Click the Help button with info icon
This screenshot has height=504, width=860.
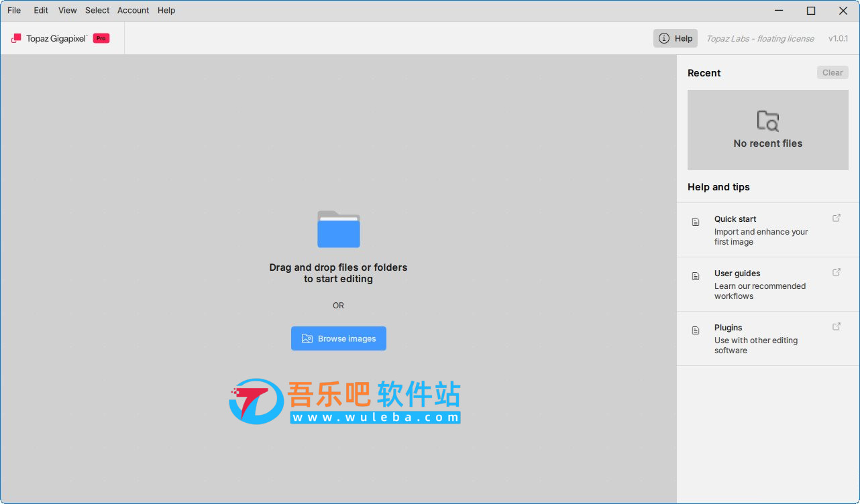coord(676,38)
